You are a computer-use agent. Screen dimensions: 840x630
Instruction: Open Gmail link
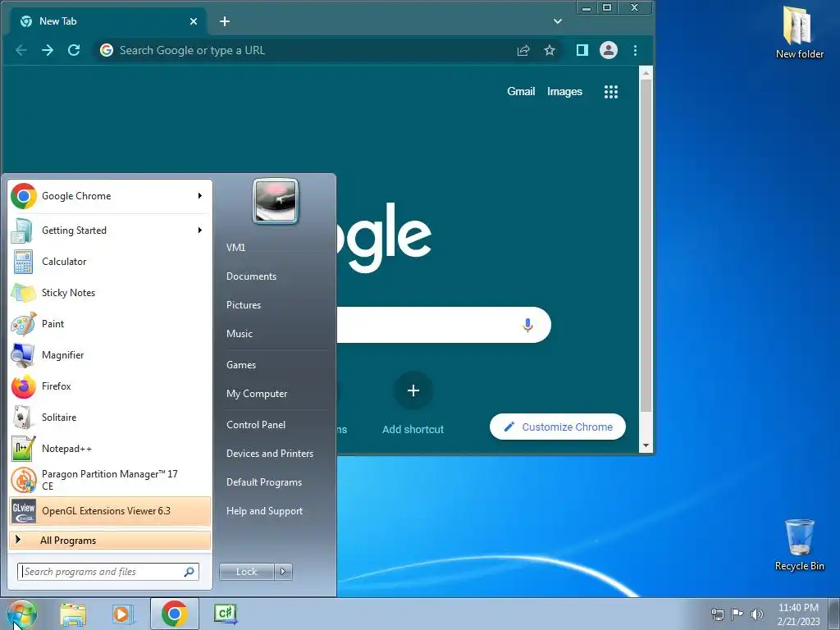(521, 92)
